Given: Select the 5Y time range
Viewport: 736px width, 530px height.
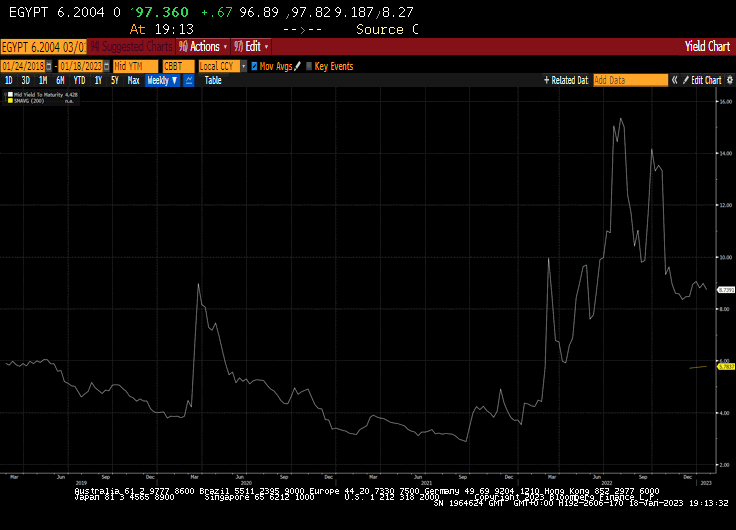Looking at the screenshot, I should pos(115,80).
